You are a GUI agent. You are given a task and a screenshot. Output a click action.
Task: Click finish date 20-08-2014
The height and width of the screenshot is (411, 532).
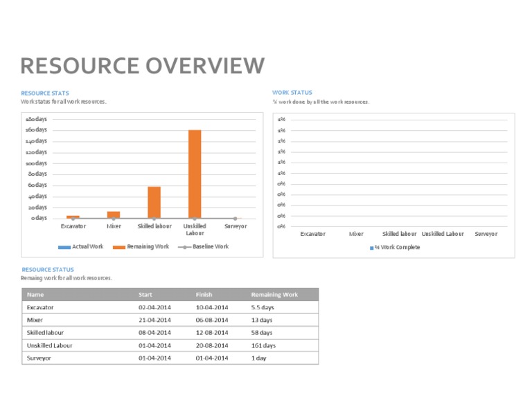click(x=212, y=345)
